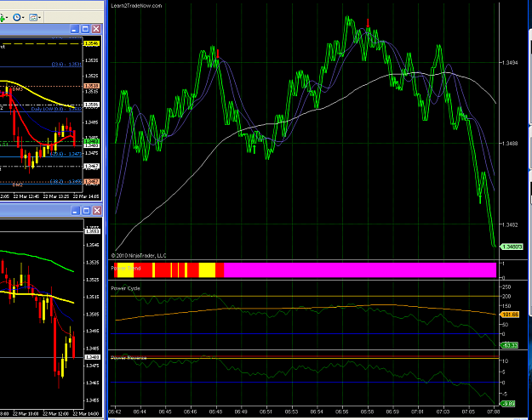Screen dimensions: 532x420
Task: Click the DM3 pivot label in upper-left chart
Action: click(17, 89)
